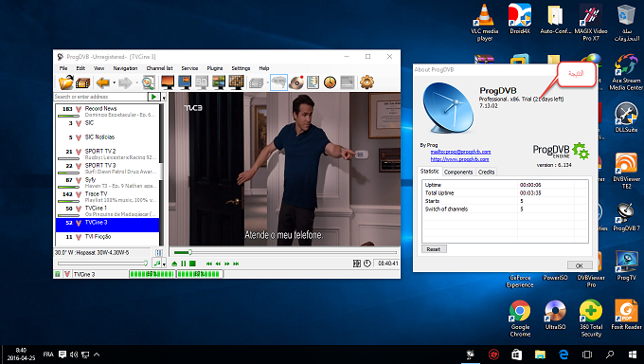Open the Plugins menu
Screen dimensions: 644x364
click(x=215, y=68)
